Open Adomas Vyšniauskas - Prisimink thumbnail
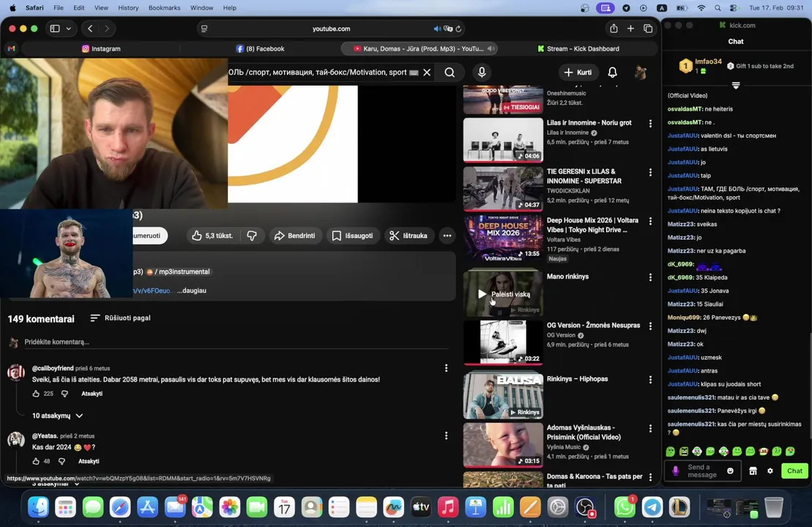This screenshot has width=812, height=527. pyautogui.click(x=503, y=445)
